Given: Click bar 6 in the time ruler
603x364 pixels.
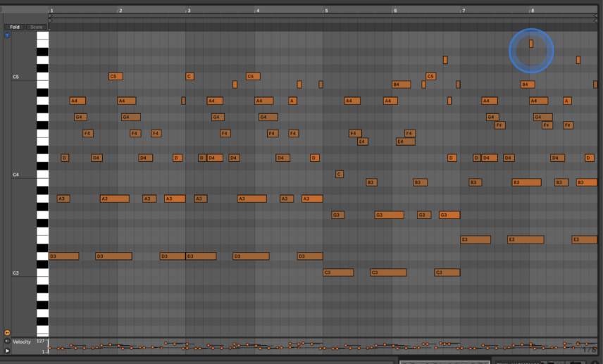Looking at the screenshot, I should (x=395, y=11).
